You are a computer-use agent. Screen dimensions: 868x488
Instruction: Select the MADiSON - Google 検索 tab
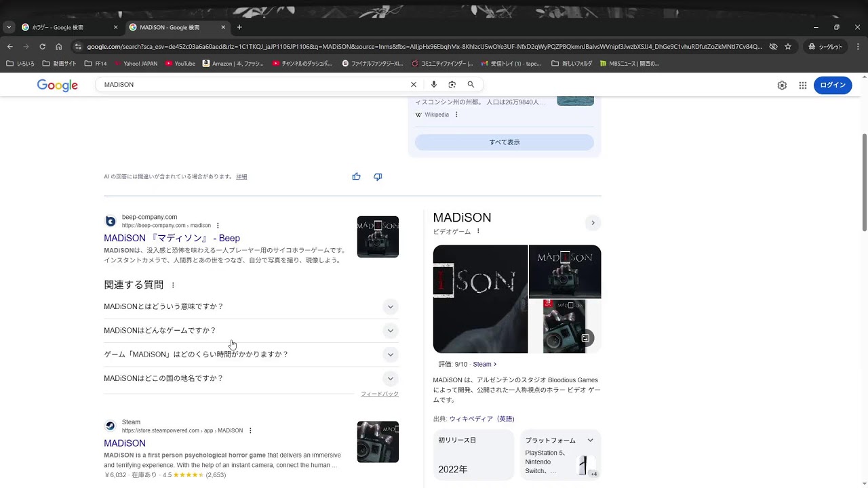(x=170, y=27)
